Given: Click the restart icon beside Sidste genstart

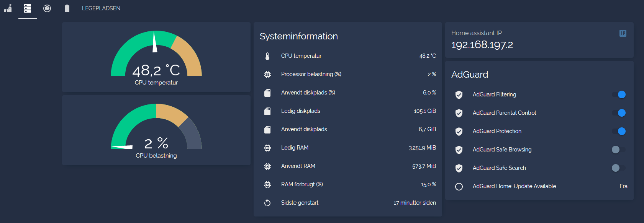Looking at the screenshot, I should [267, 203].
